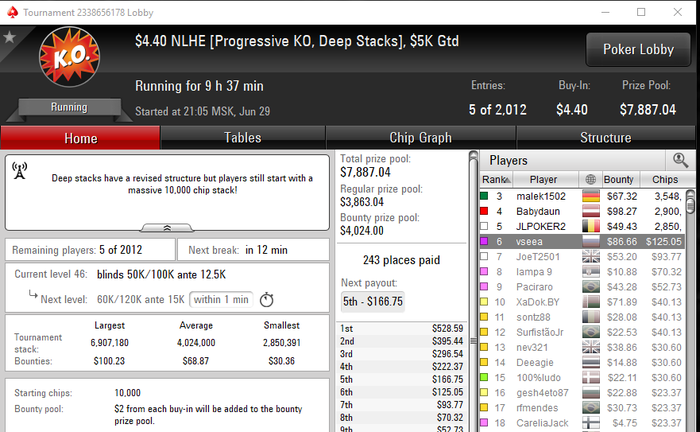700x432 pixels.
Task: Open the Chip Graph tab
Action: [x=421, y=137]
